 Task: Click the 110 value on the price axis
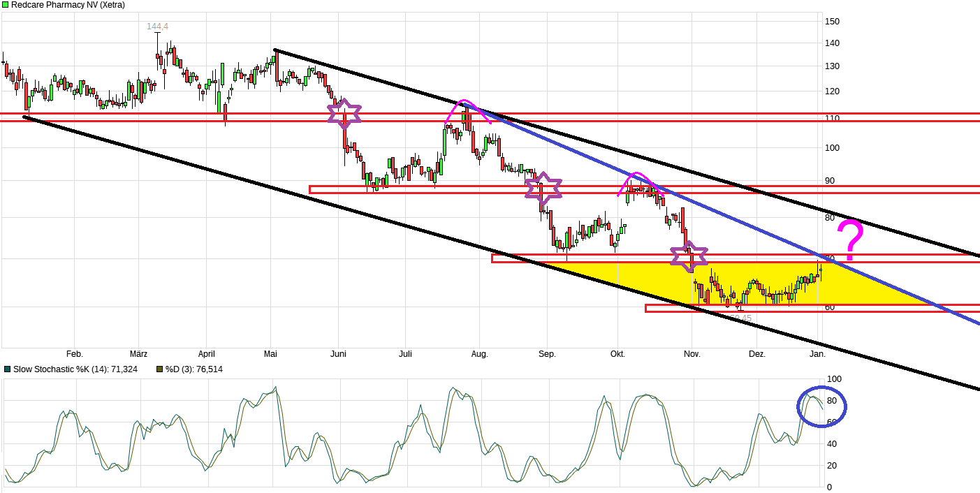[x=832, y=119]
